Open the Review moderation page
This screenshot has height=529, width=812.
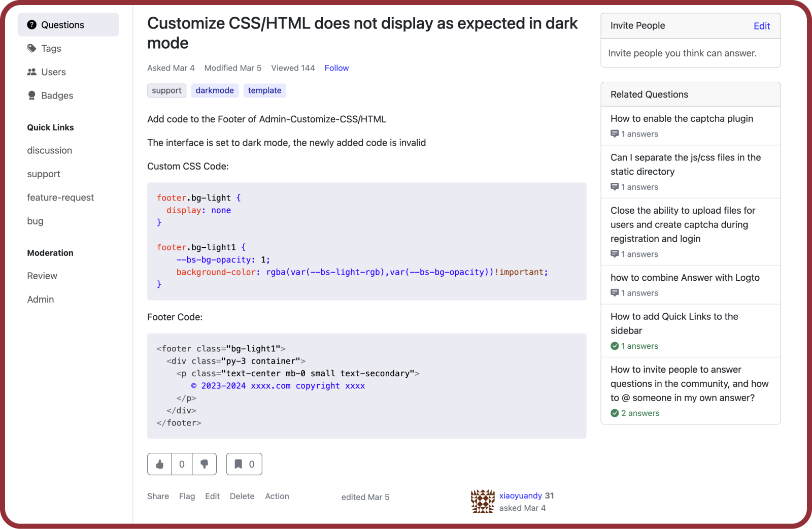pos(42,276)
